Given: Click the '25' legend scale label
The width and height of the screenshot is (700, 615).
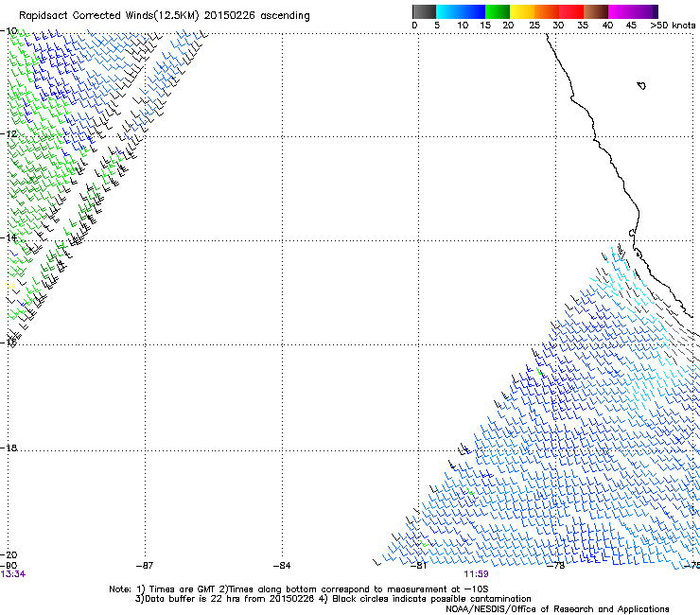Looking at the screenshot, I should tap(534, 25).
